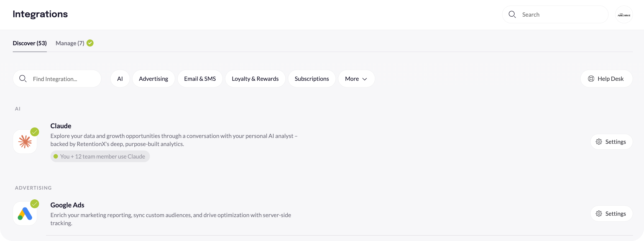Open the Help Desk
Screen dimensions: 644x241
[x=607, y=79]
